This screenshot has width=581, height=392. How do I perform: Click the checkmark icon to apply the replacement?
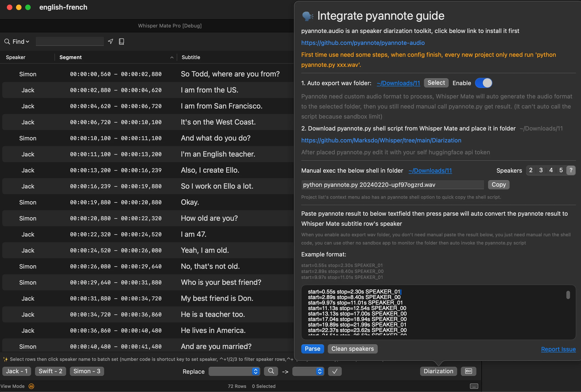[334, 371]
